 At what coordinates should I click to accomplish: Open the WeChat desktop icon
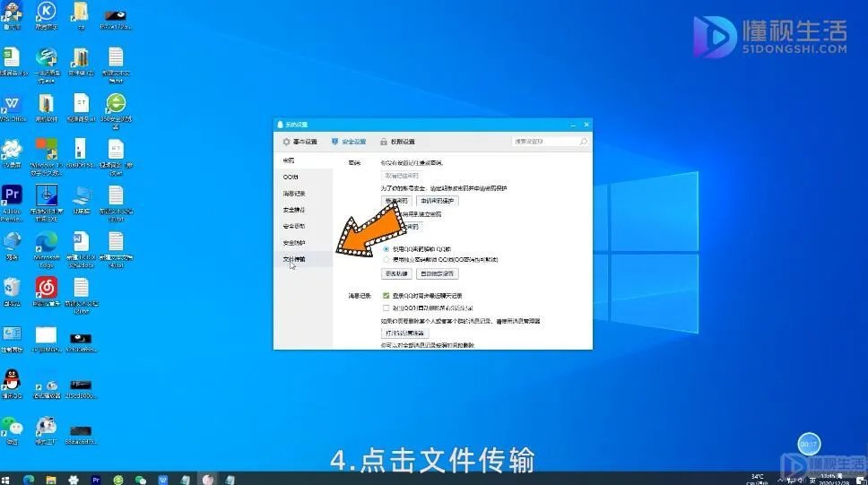12,430
